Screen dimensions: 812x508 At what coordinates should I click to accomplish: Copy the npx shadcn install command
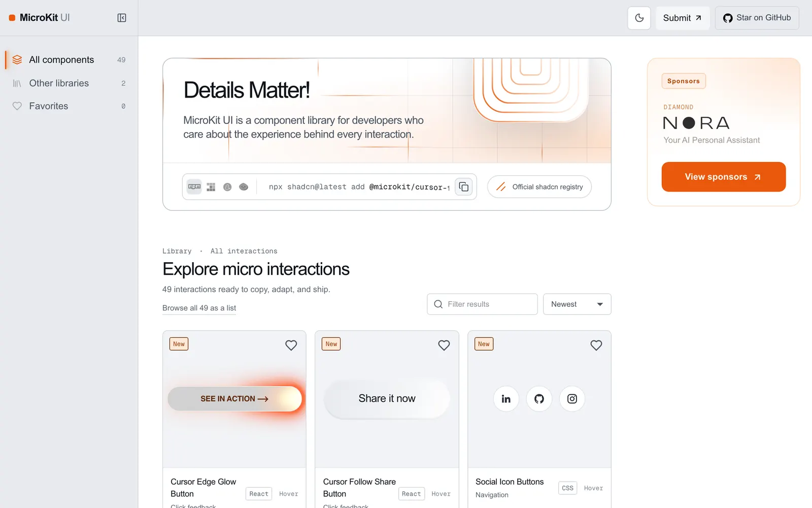[464, 187]
